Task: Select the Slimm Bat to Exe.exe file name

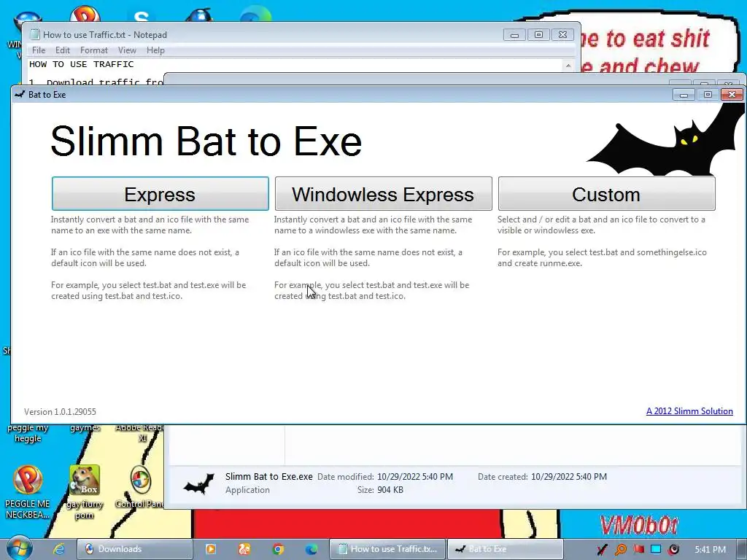Action: point(268,476)
